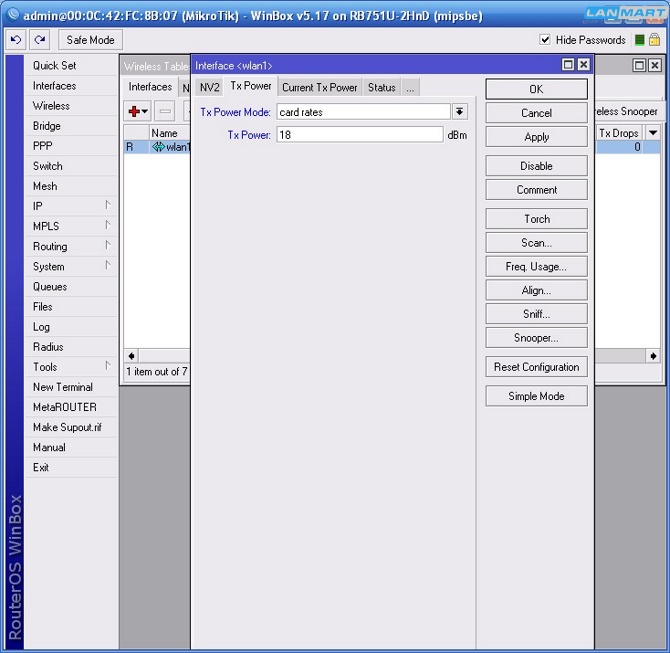Click the wlan1 interface icon
670x653 pixels.
click(158, 147)
